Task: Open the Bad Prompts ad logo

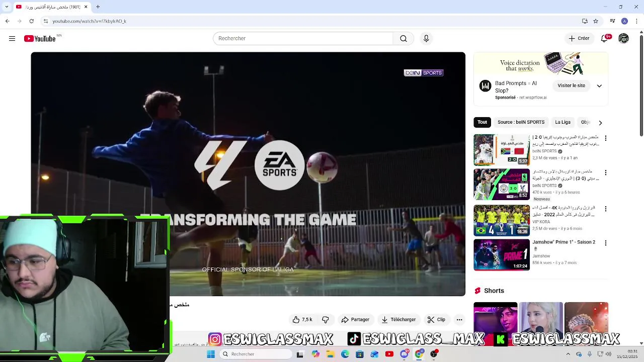Action: coord(485,86)
